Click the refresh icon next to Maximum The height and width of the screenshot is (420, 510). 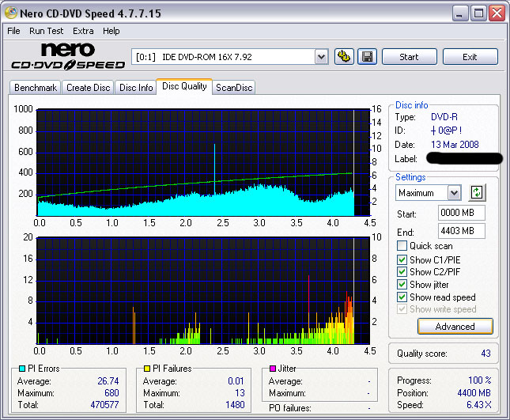[476, 192]
